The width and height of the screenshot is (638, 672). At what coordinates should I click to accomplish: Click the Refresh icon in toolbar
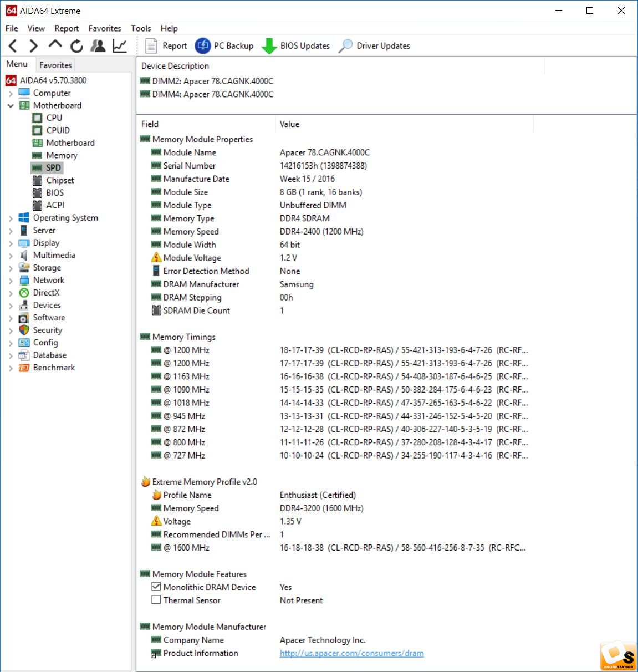(76, 46)
